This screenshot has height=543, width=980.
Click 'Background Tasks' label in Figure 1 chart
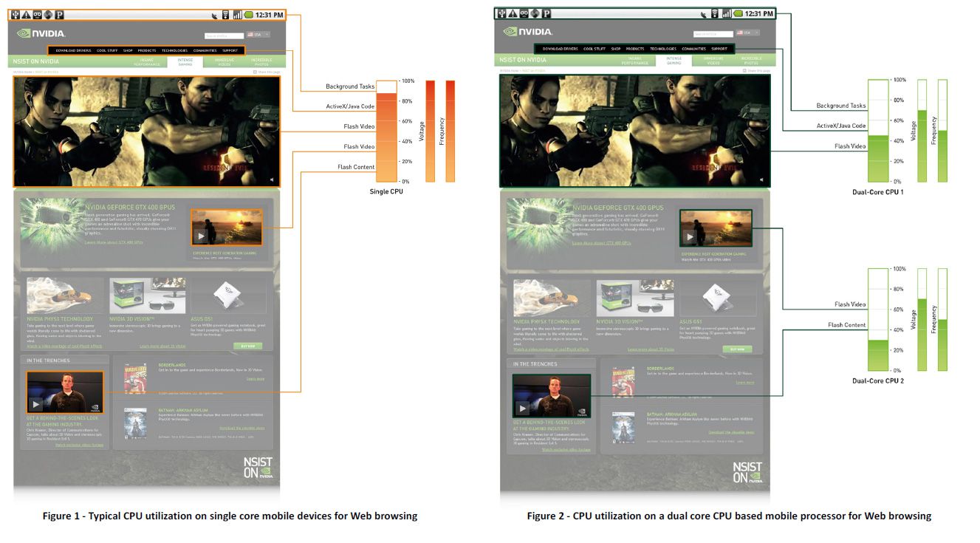(350, 86)
